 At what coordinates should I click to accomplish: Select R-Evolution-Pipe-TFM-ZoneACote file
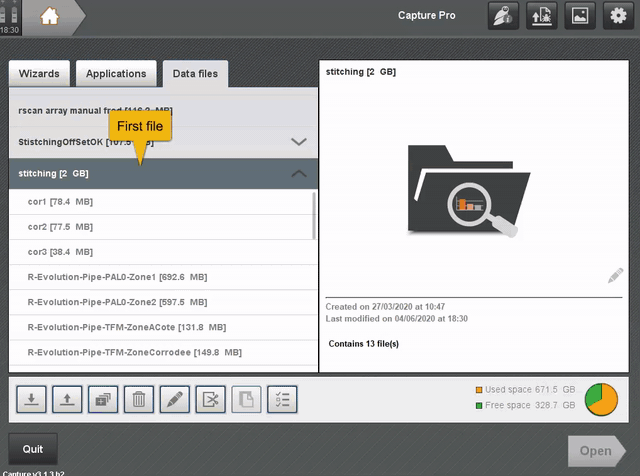(x=163, y=327)
